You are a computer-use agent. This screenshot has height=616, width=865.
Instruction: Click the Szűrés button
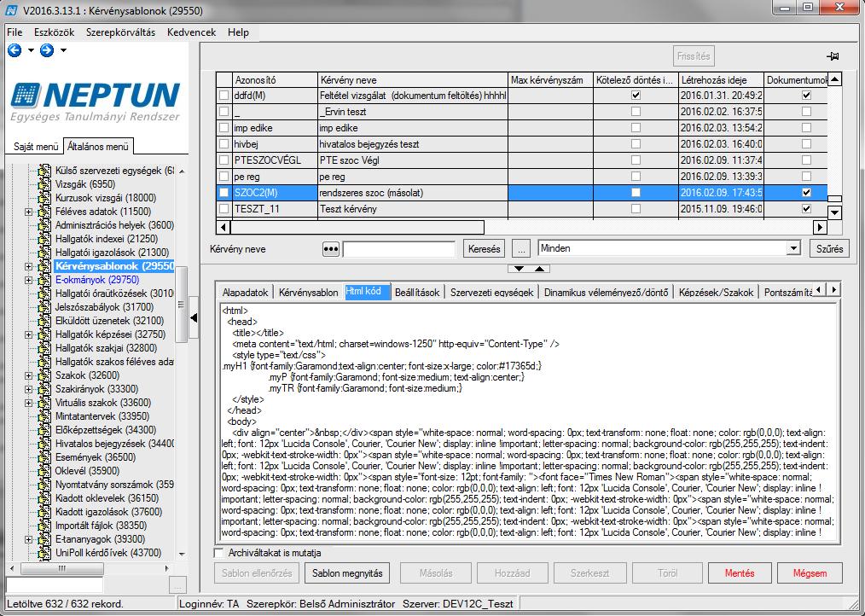click(x=830, y=249)
